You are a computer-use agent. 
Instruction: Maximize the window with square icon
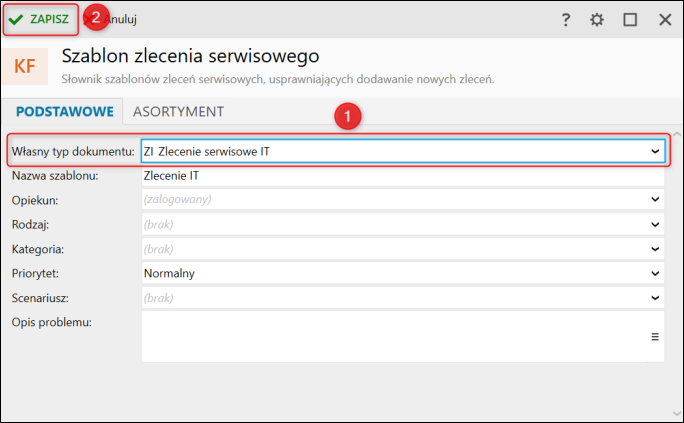point(630,20)
